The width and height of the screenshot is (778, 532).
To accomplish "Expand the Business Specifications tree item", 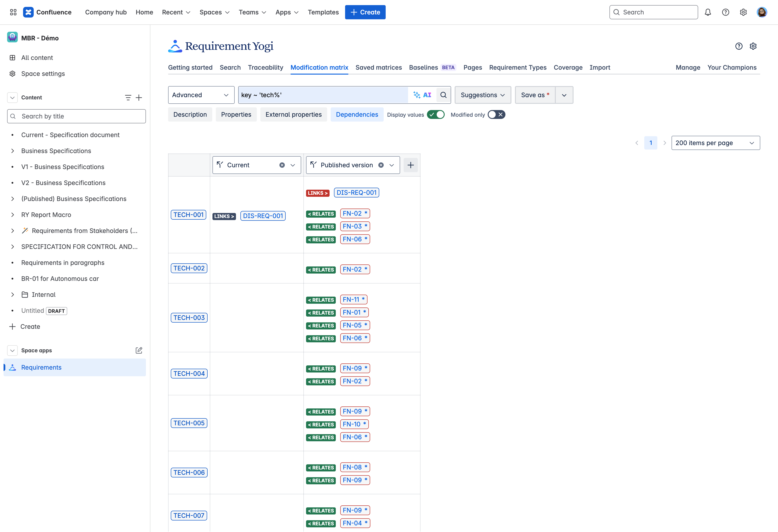I will 12,151.
